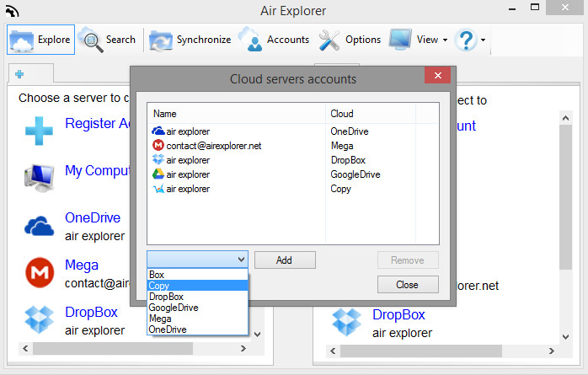
Task: Add a new tab with plus icon
Action: click(19, 74)
